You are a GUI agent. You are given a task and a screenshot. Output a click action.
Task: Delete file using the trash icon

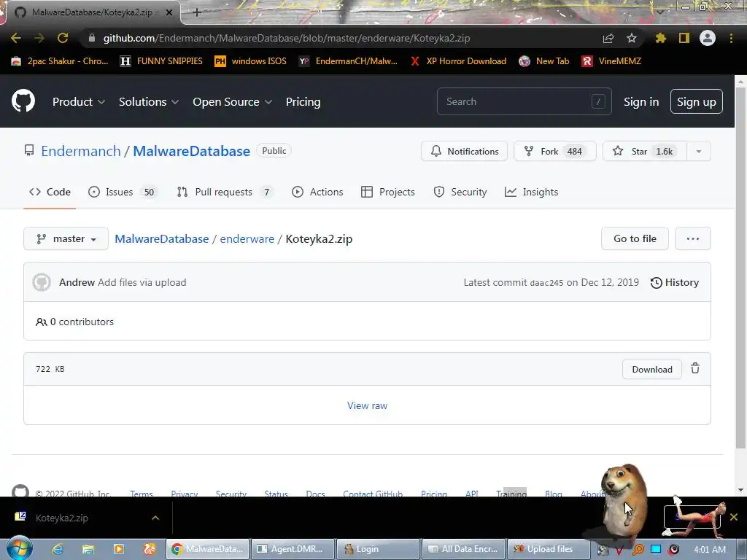(695, 368)
